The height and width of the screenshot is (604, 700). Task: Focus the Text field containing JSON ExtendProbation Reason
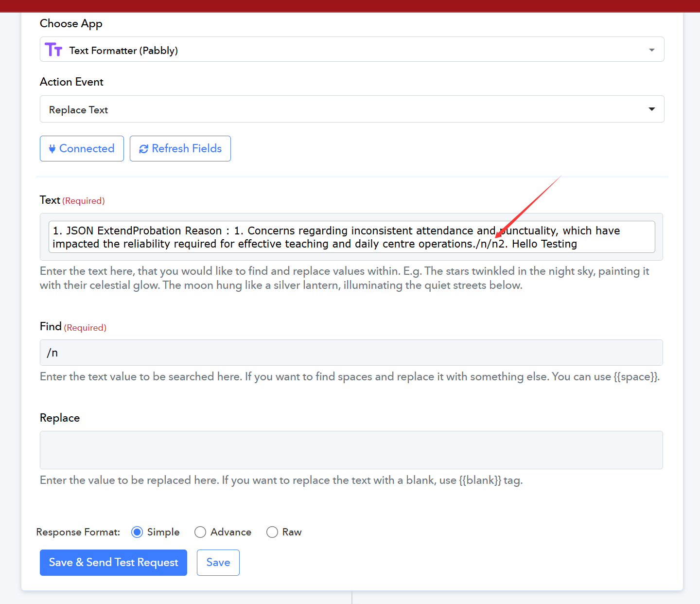351,237
